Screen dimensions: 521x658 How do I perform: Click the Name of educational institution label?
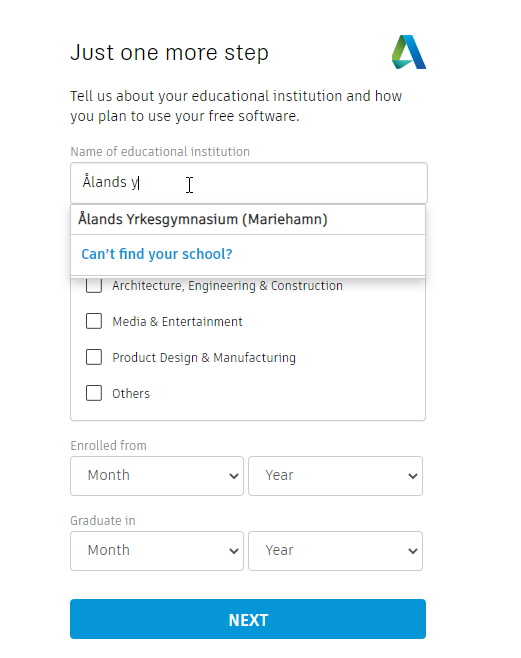tap(160, 151)
